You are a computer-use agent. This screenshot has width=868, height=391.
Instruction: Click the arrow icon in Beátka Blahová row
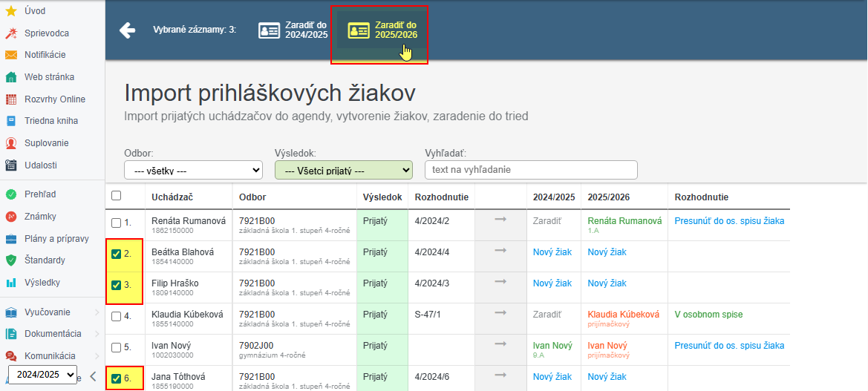500,251
